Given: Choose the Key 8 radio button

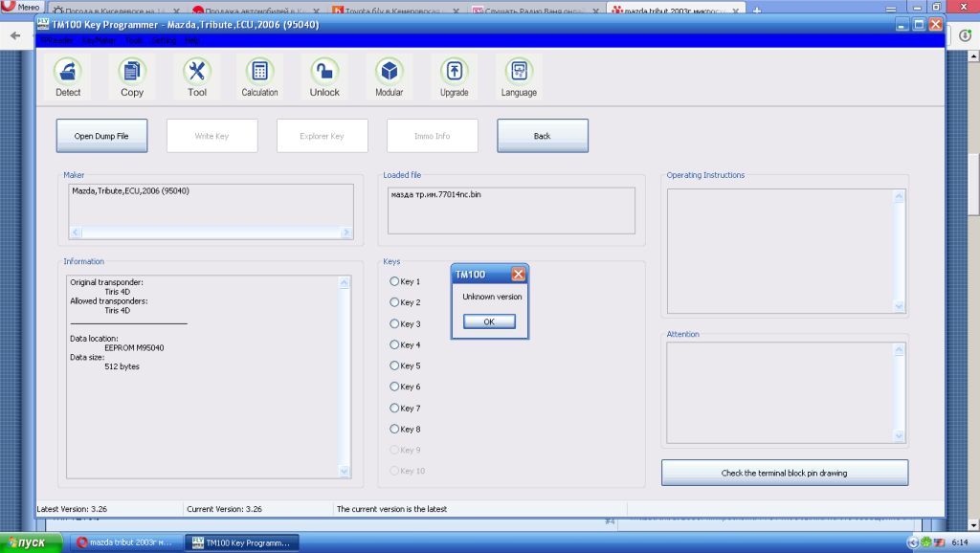Looking at the screenshot, I should (394, 430).
